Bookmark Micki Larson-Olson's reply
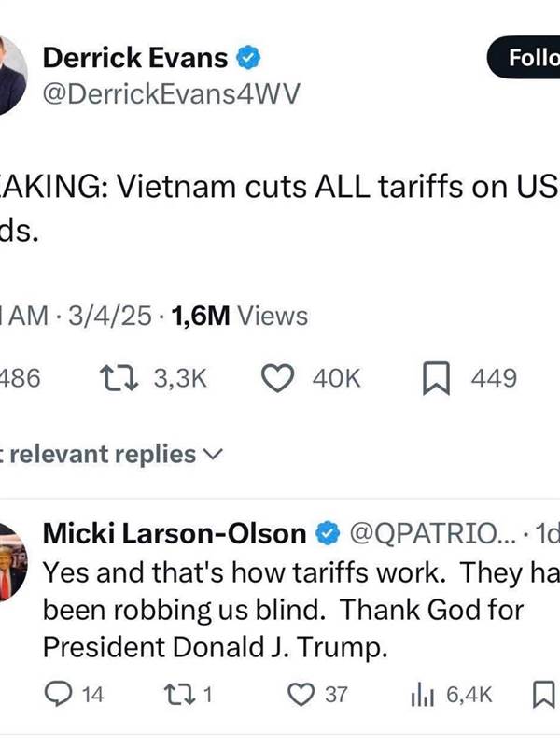This screenshot has height=747, width=560. point(543,695)
